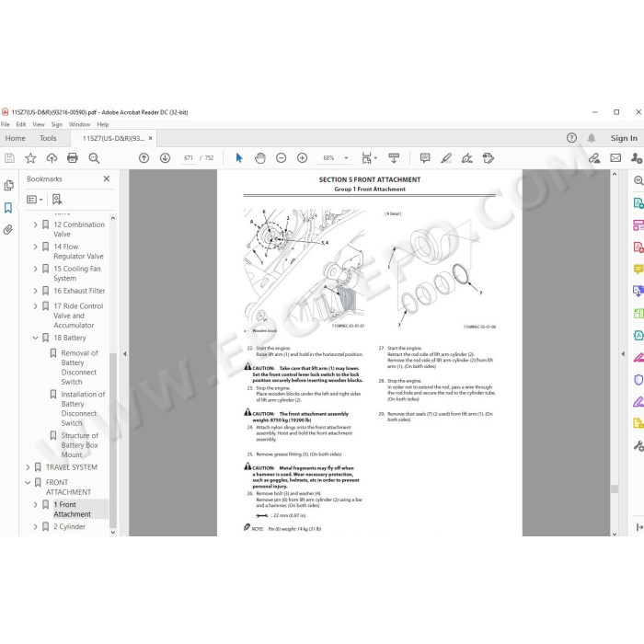
Task: Open More Tools wrench in right pane
Action: tap(638, 446)
